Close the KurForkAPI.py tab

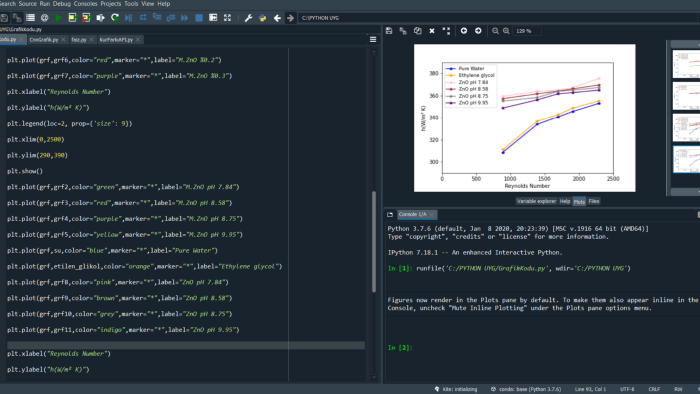coord(138,40)
